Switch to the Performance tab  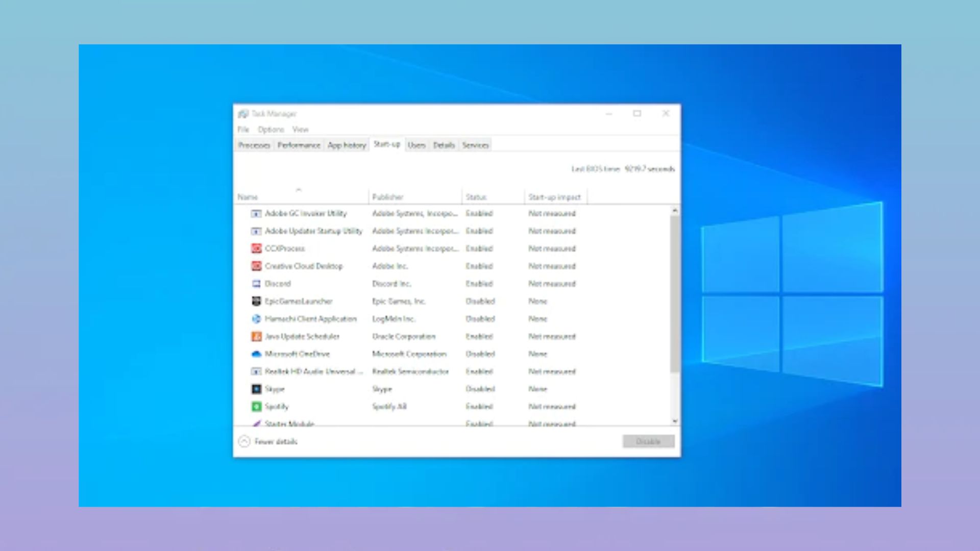pyautogui.click(x=299, y=145)
